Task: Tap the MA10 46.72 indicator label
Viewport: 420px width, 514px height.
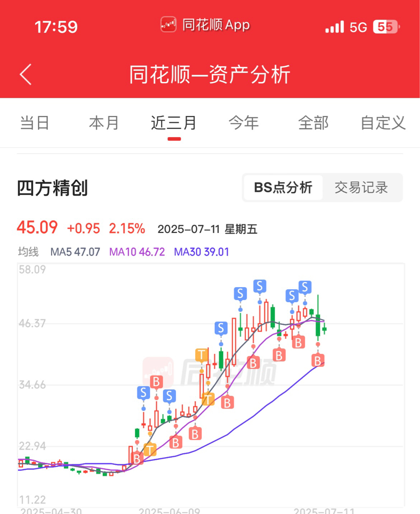Action: 137,252
